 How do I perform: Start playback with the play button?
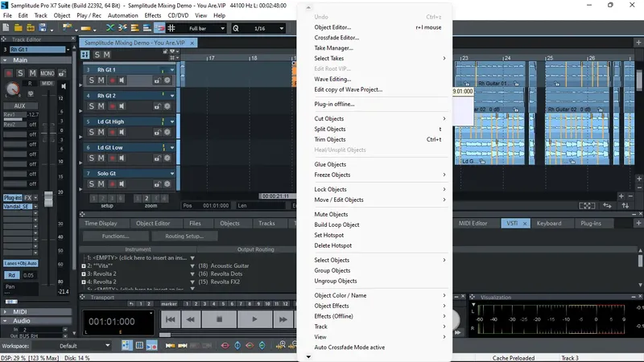pos(254,319)
